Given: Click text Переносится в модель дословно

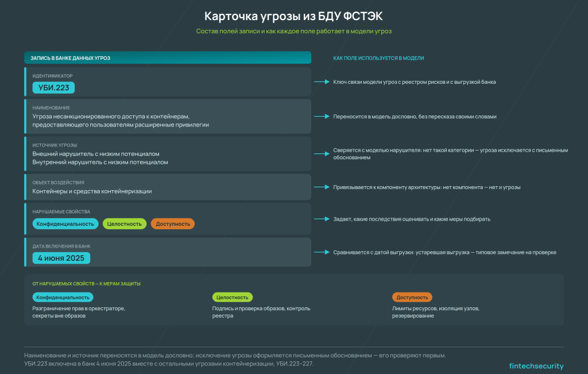Looking at the screenshot, I should point(415,117).
